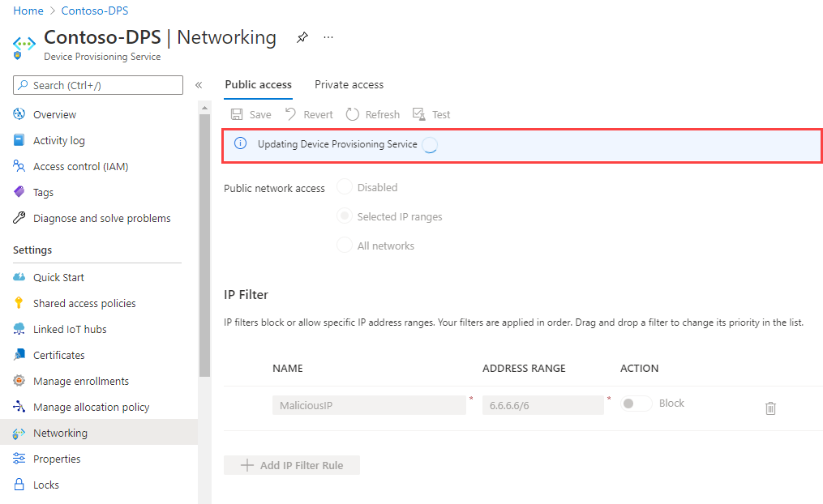Click inside the Search box
823x504 pixels.
click(x=97, y=84)
